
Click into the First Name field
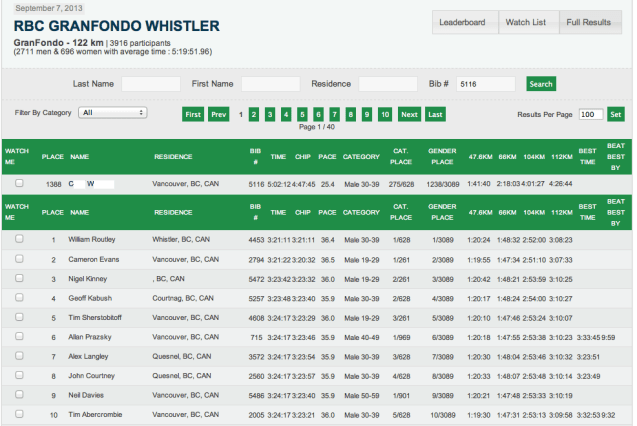coord(270,84)
